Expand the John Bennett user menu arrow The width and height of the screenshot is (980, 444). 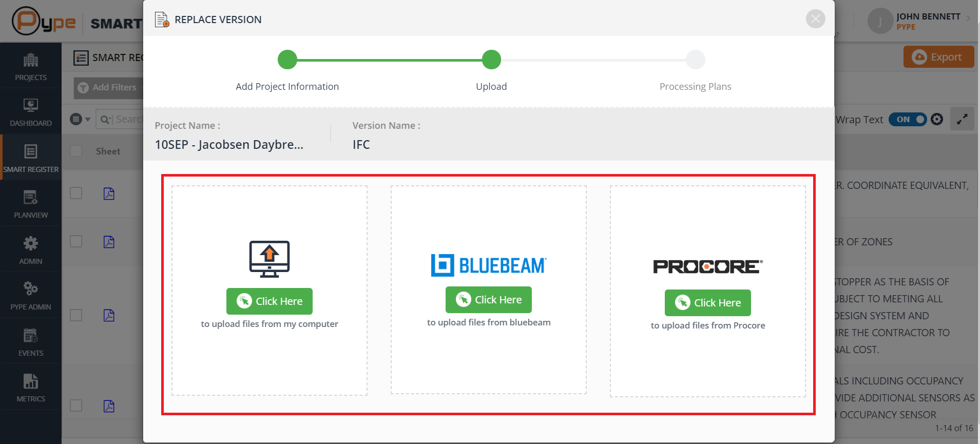[x=968, y=18]
